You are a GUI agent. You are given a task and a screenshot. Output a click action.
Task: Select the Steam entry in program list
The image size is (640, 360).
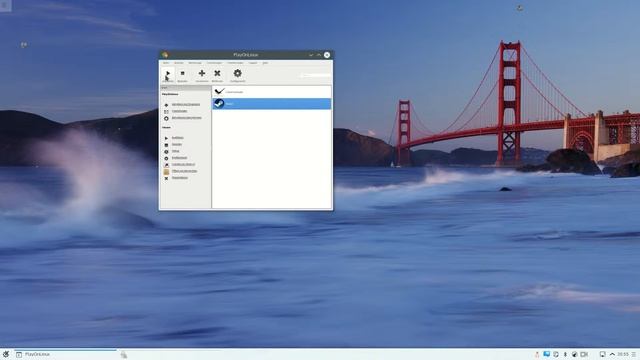point(271,104)
